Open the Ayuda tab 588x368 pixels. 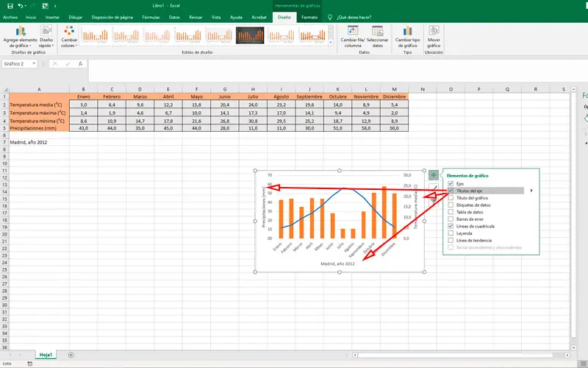236,17
